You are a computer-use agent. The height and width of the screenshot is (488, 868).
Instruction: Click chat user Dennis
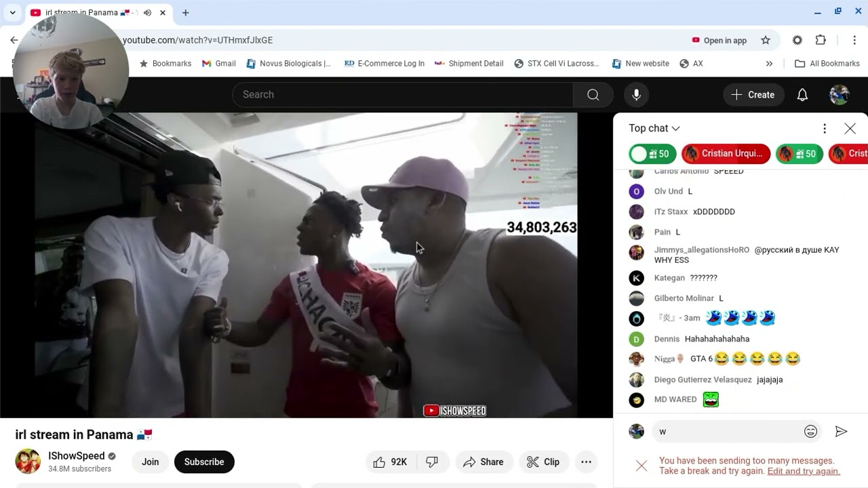(667, 339)
